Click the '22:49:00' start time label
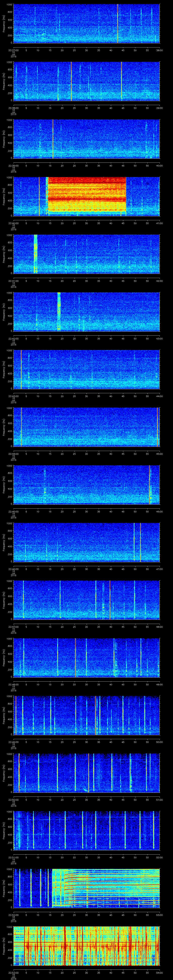Viewport: 173px width, 980px height. [13, 742]
